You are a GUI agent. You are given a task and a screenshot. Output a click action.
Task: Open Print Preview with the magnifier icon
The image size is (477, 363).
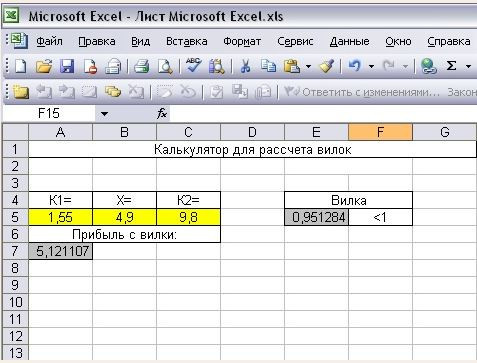click(165, 66)
